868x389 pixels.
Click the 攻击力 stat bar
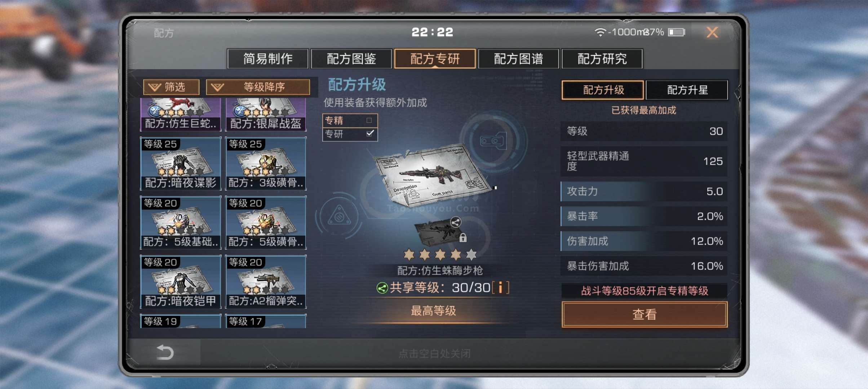click(x=644, y=191)
